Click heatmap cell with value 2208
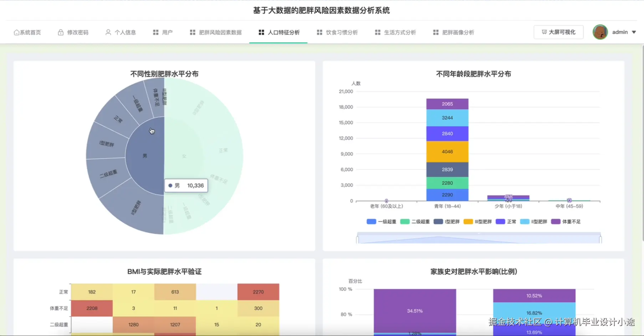This screenshot has height=336, width=644. (92, 309)
